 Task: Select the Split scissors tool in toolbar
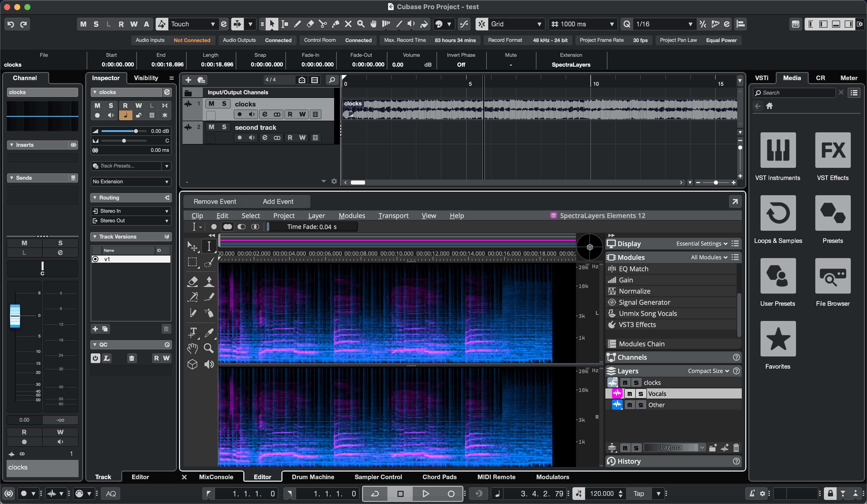pyautogui.click(x=323, y=24)
